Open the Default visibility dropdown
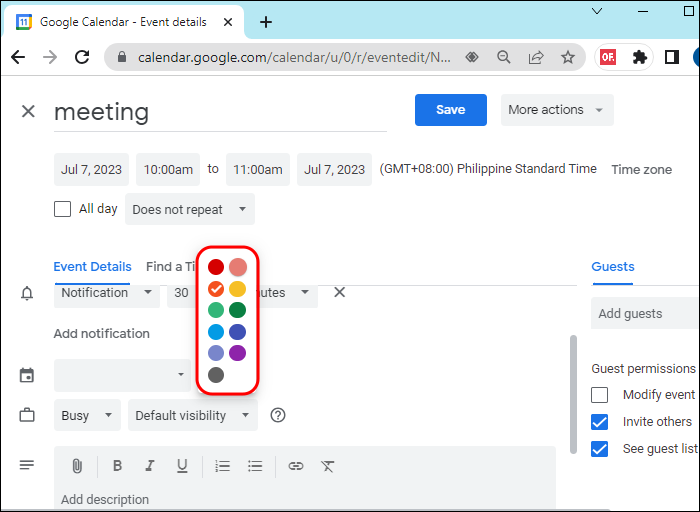 [x=192, y=415]
